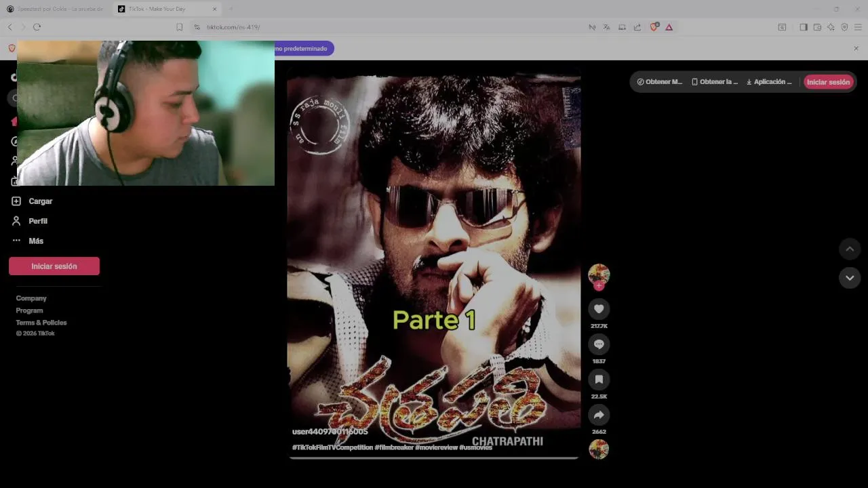Open Más three-dots menu in sidebar

coord(16,241)
